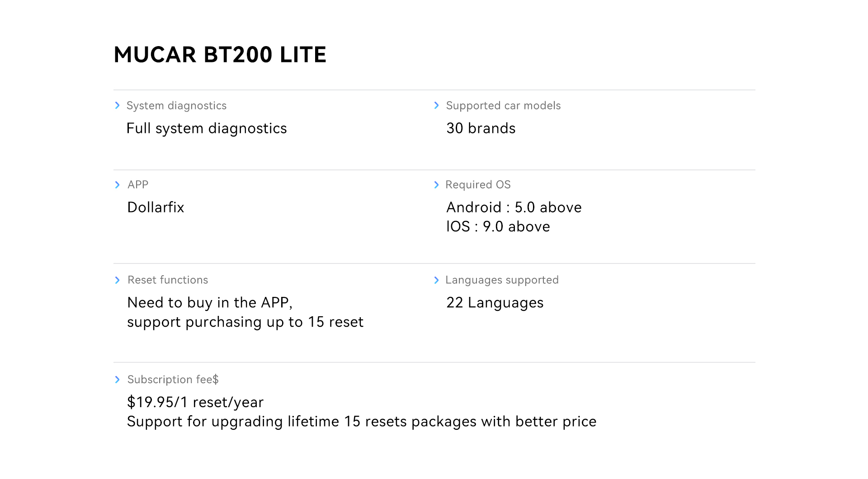Click the System diagnostics label

(176, 106)
